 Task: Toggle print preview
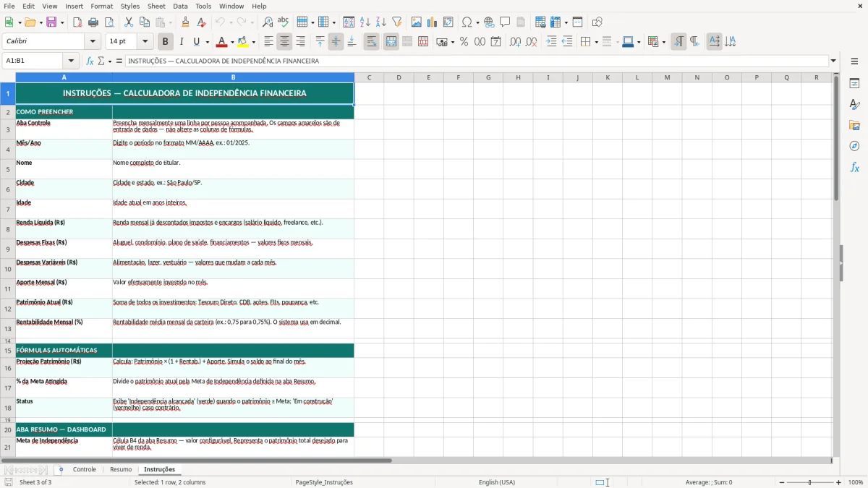(109, 22)
